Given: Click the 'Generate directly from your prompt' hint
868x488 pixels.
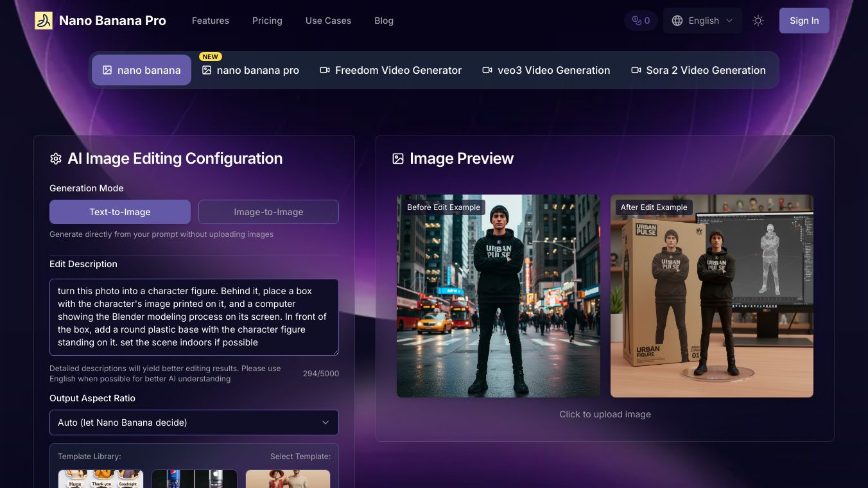Looking at the screenshot, I should point(161,234).
